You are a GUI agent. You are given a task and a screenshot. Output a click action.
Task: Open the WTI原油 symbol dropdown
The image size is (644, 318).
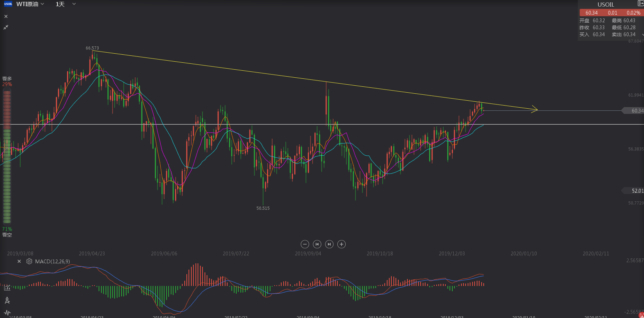tap(30, 4)
